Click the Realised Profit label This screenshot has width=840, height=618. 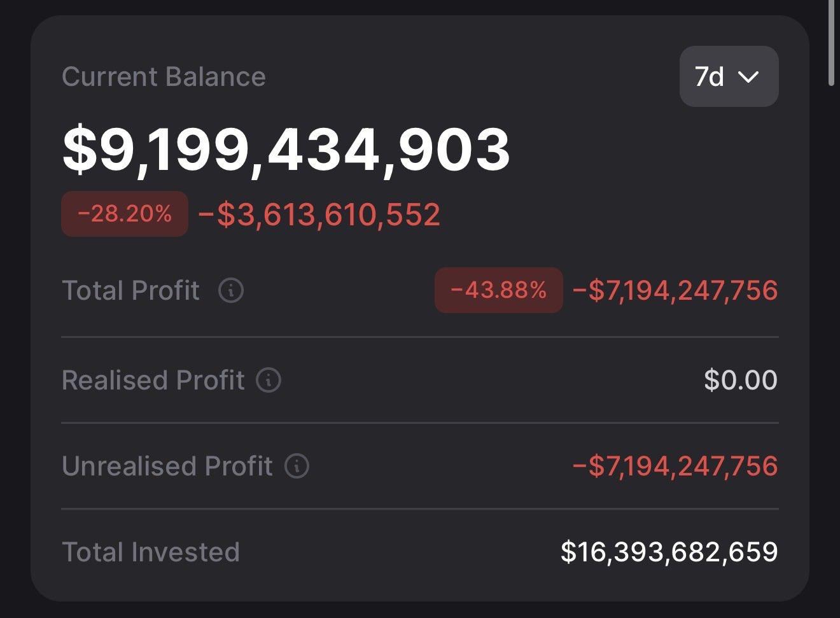153,380
